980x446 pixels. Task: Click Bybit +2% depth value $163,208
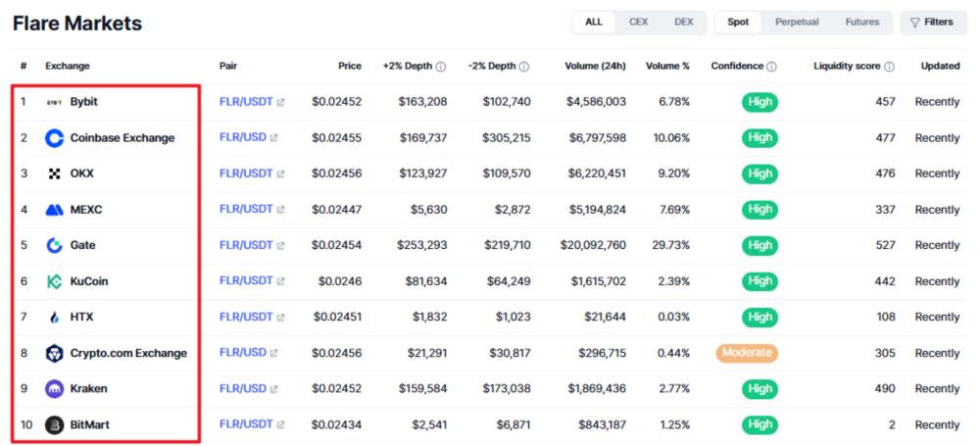(x=423, y=102)
